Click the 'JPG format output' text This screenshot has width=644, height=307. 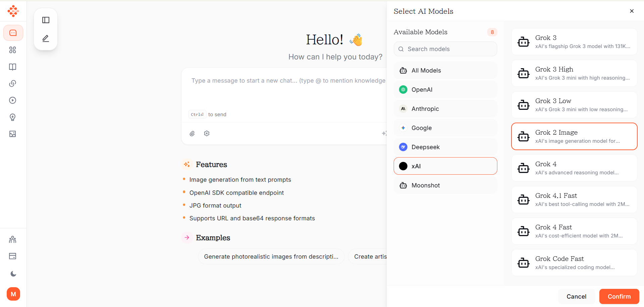tap(215, 206)
